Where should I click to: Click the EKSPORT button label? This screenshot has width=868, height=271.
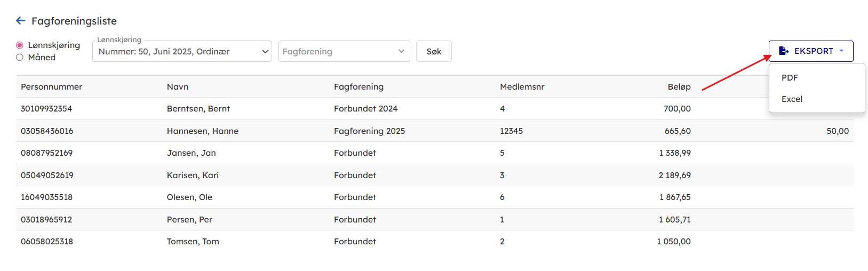click(814, 51)
